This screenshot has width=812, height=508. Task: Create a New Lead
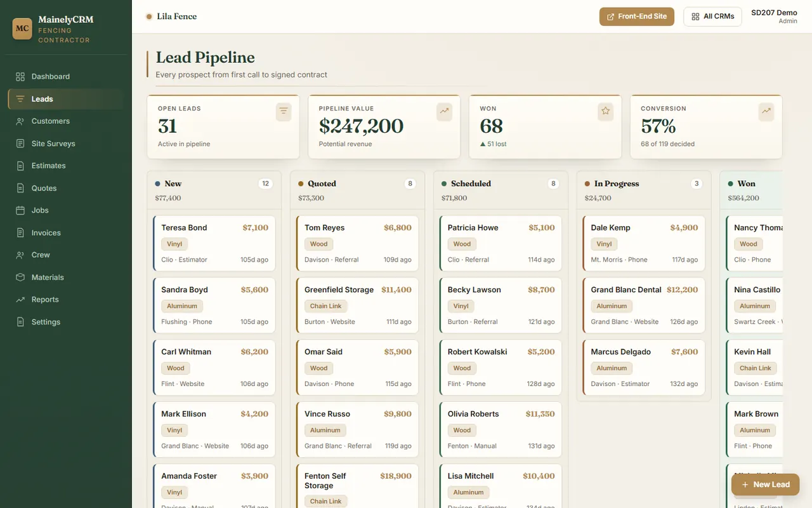(x=765, y=485)
